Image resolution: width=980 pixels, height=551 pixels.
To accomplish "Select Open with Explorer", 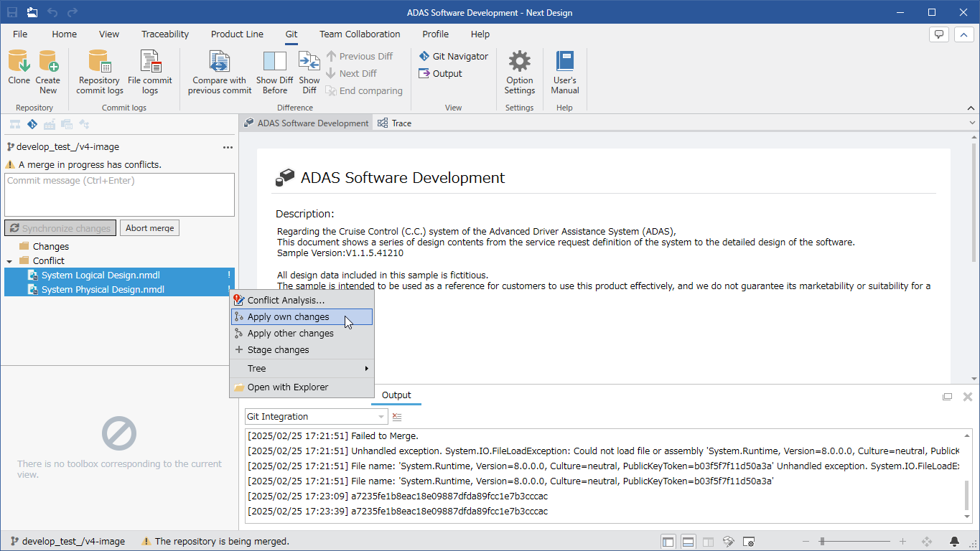I will point(302,387).
